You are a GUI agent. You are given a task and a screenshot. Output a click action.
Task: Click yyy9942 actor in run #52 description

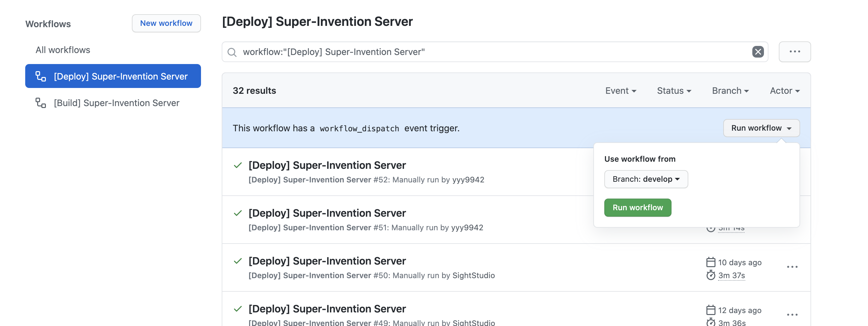pyautogui.click(x=468, y=180)
